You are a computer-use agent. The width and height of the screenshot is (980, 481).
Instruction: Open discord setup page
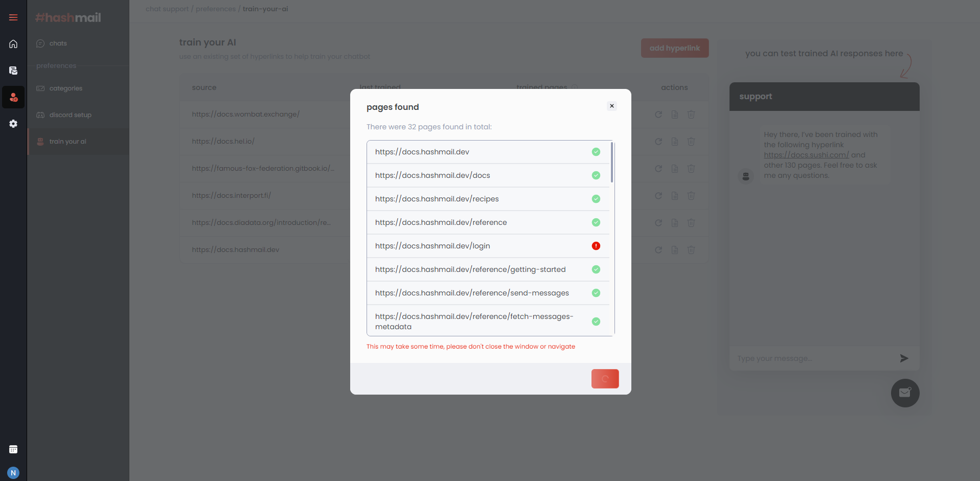pos(78,115)
